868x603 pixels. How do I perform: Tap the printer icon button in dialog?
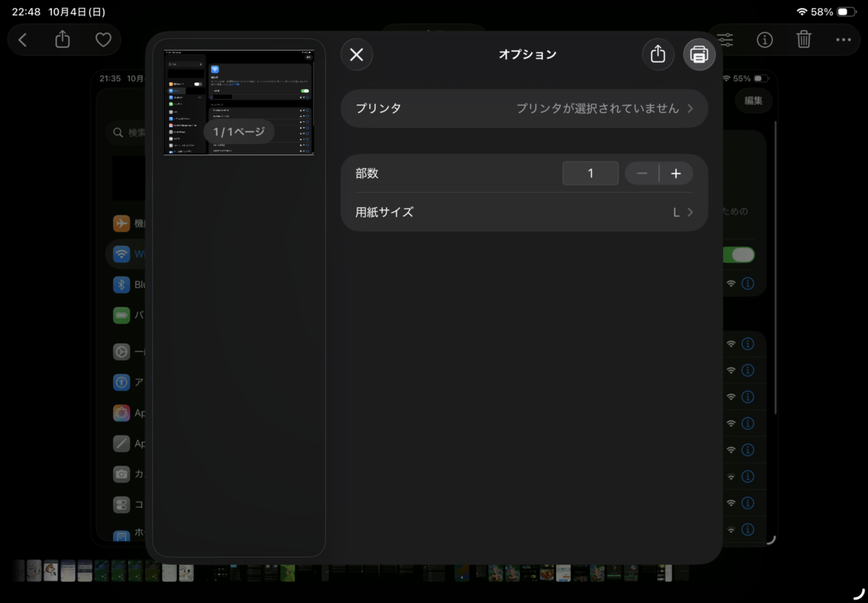click(x=699, y=54)
